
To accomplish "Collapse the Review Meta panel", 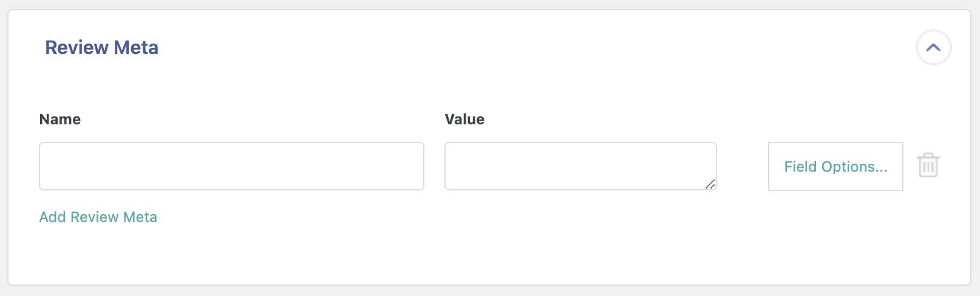I will point(933,47).
